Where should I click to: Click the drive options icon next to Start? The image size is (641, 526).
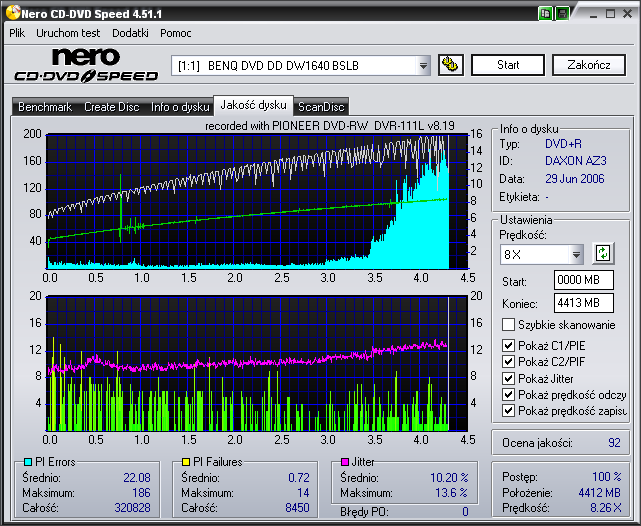tap(450, 65)
